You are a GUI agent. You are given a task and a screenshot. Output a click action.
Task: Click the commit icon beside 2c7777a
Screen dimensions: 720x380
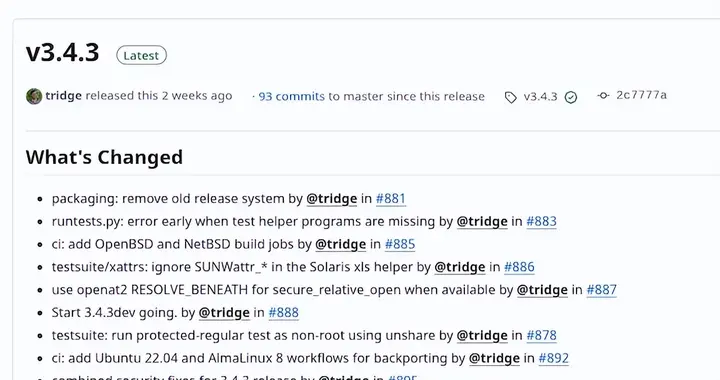click(603, 95)
